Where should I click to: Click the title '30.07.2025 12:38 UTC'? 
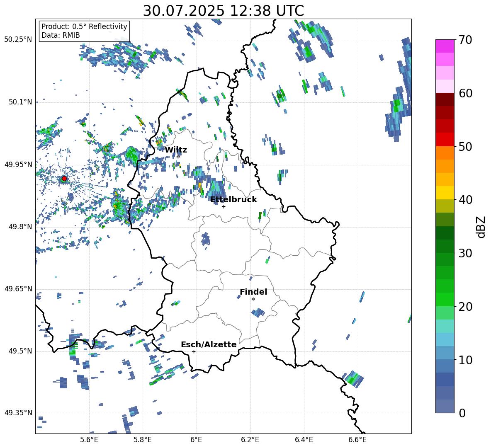[223, 11]
